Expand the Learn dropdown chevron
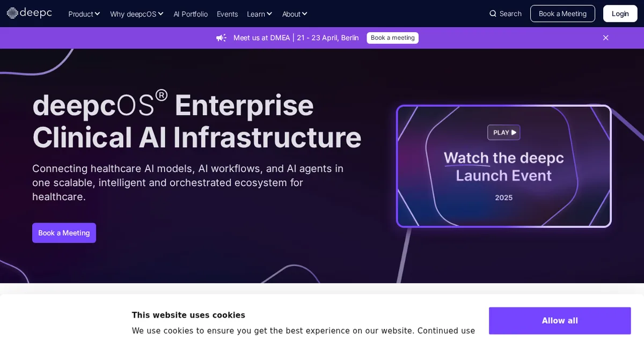The image size is (644, 338). coord(269,13)
